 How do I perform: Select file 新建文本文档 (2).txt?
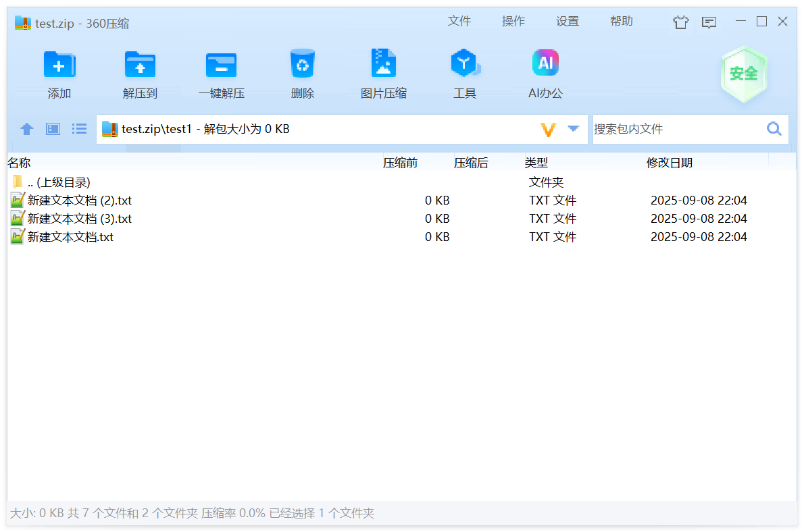pyautogui.click(x=79, y=201)
